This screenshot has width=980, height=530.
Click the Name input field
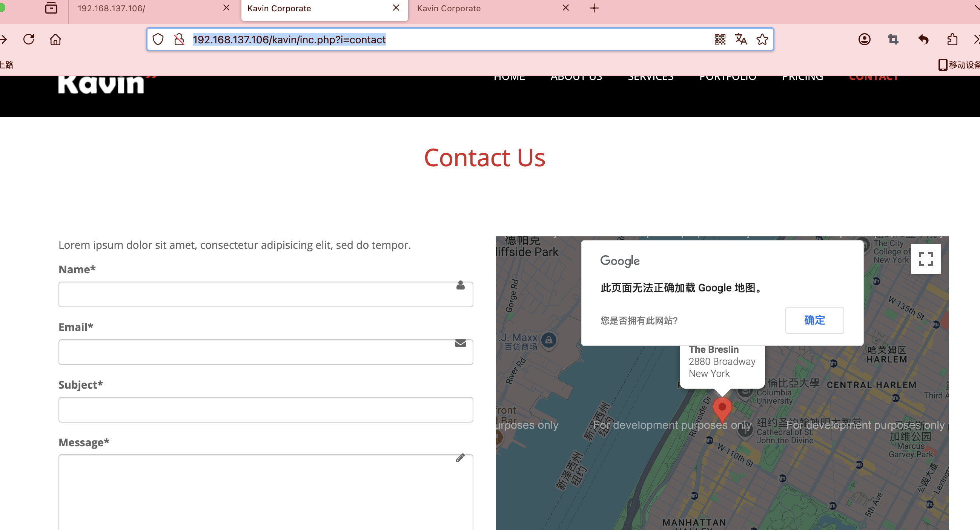[x=266, y=295]
